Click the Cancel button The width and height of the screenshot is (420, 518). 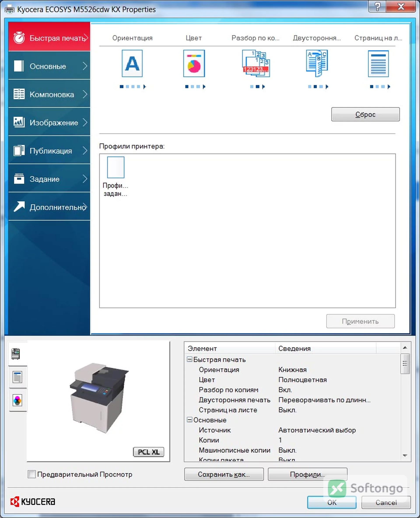click(x=386, y=502)
